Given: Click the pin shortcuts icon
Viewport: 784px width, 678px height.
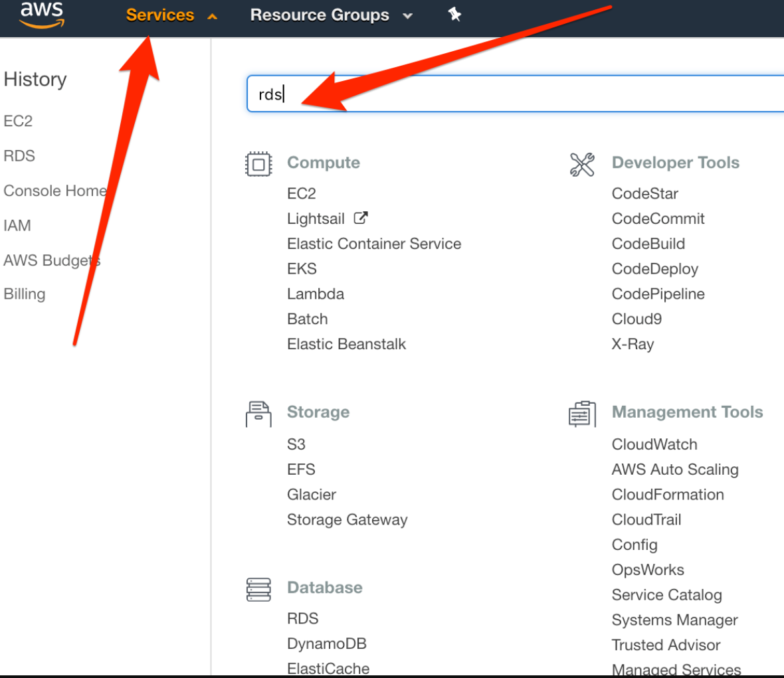Looking at the screenshot, I should click(454, 15).
